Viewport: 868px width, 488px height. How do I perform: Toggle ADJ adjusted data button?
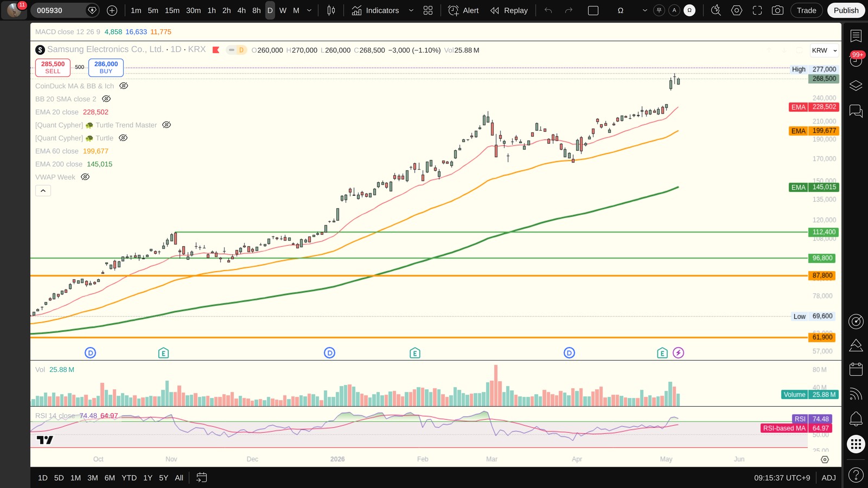(828, 478)
